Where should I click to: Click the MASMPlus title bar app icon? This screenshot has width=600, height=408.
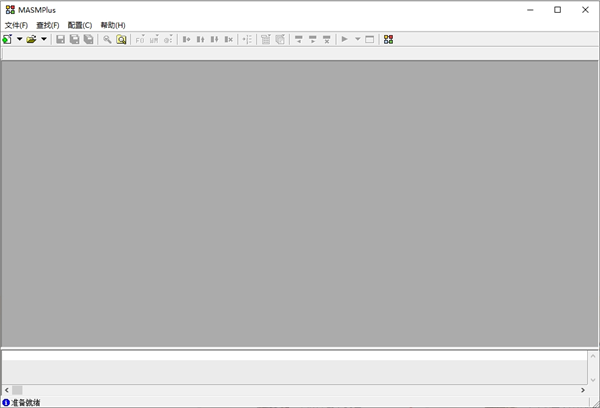(10, 10)
